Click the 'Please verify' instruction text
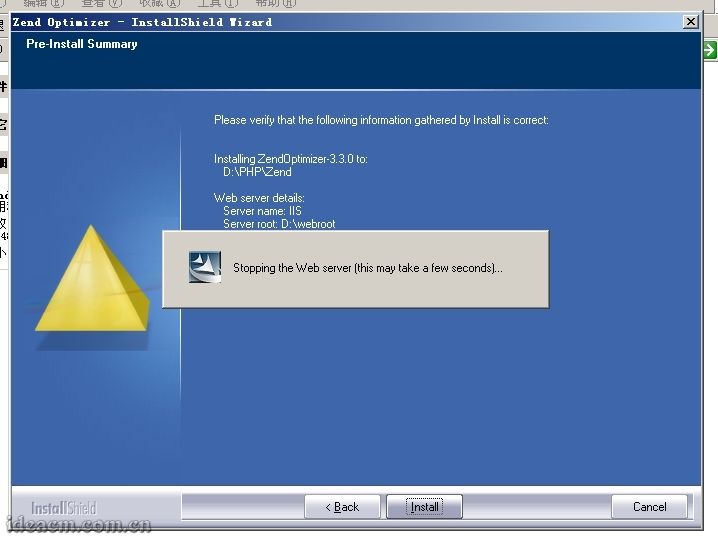718x539 pixels. tap(381, 120)
